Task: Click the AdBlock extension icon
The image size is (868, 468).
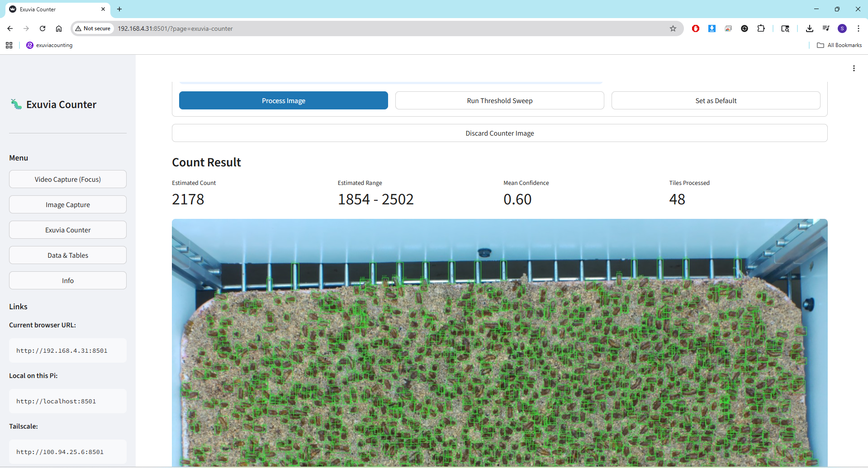Action: [x=696, y=28]
